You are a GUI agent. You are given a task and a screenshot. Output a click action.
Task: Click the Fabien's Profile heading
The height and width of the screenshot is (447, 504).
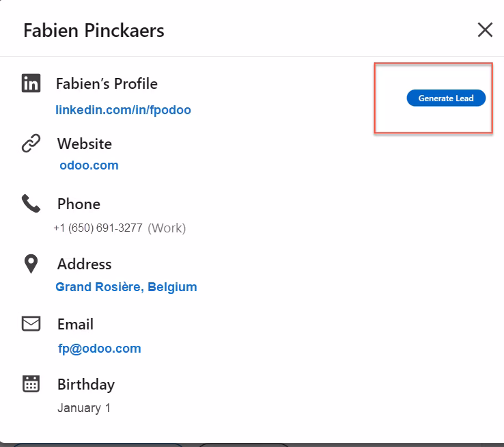[107, 84]
